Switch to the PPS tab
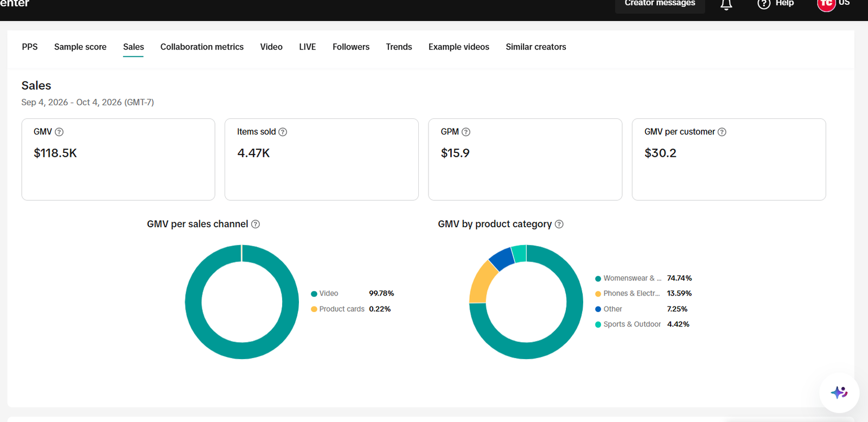 click(x=30, y=47)
